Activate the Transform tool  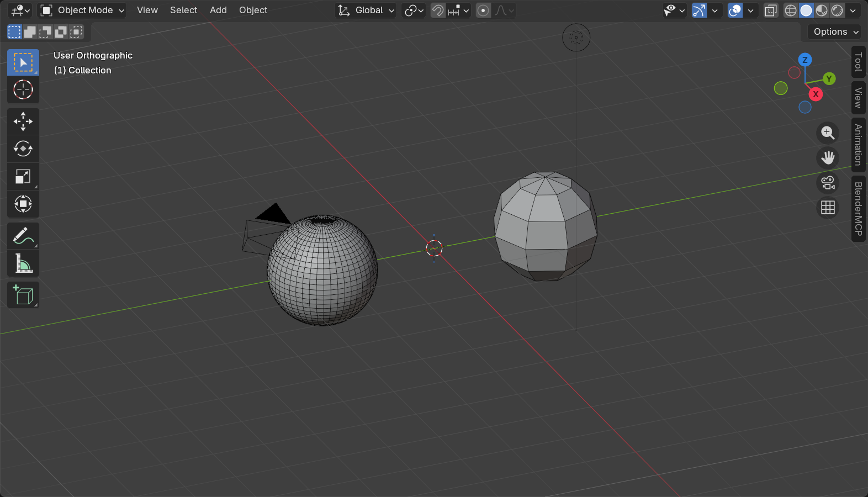23,204
